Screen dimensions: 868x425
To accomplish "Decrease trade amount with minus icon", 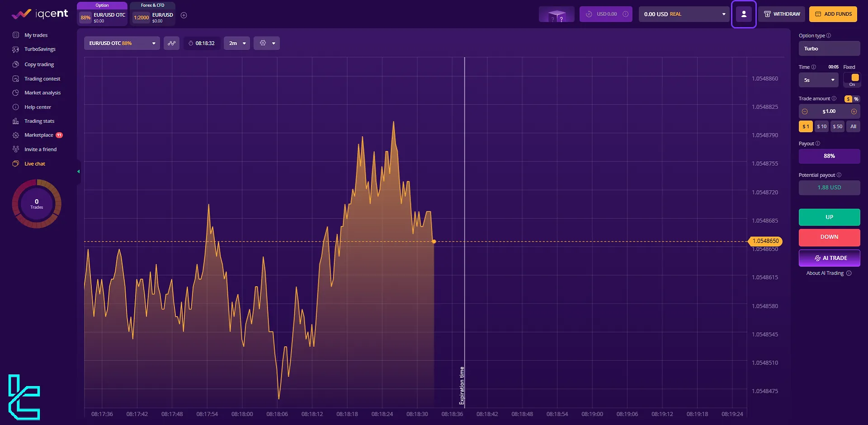I will 805,112.
